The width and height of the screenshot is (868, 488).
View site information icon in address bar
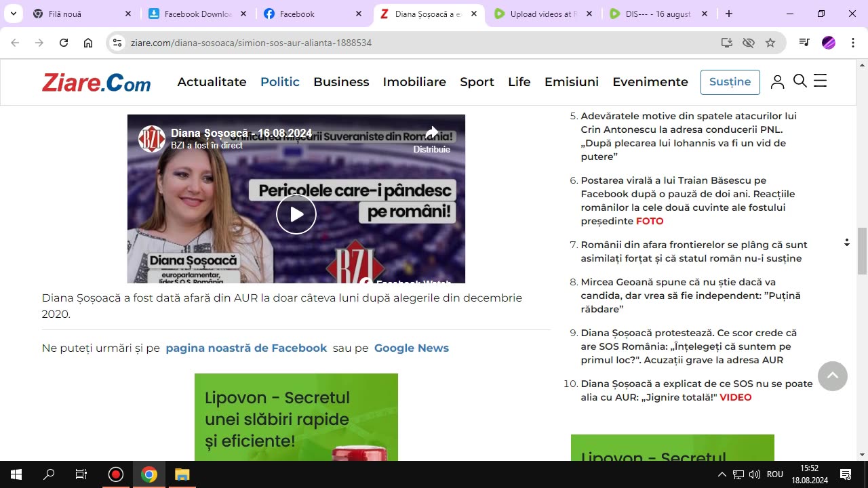[117, 43]
